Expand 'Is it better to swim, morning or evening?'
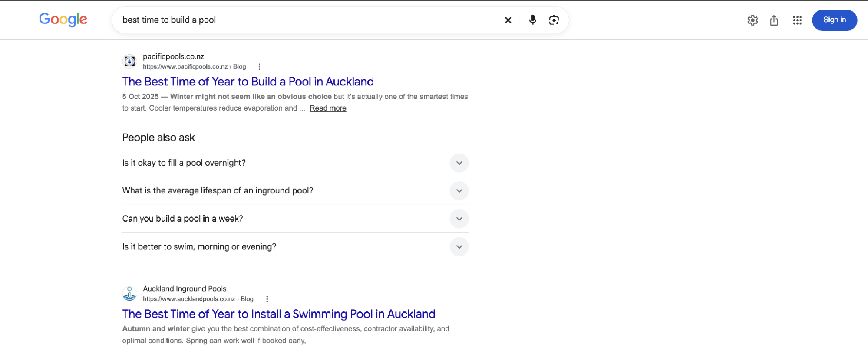Viewport: 868px width, 354px height. pyautogui.click(x=295, y=246)
